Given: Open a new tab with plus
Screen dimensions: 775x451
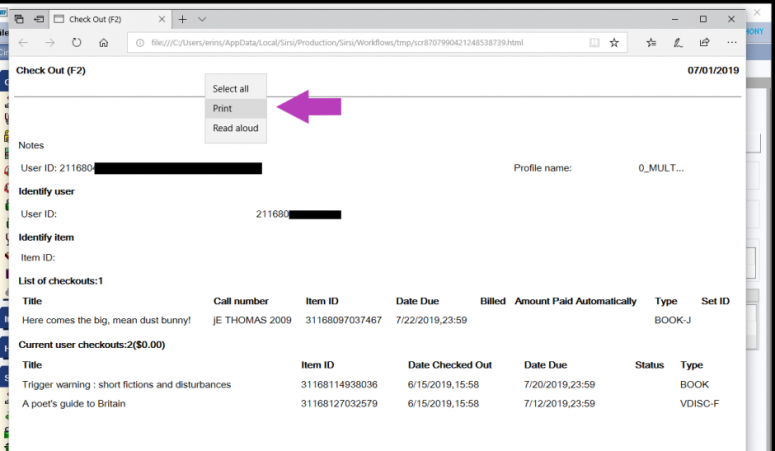Looking at the screenshot, I should click(182, 19).
